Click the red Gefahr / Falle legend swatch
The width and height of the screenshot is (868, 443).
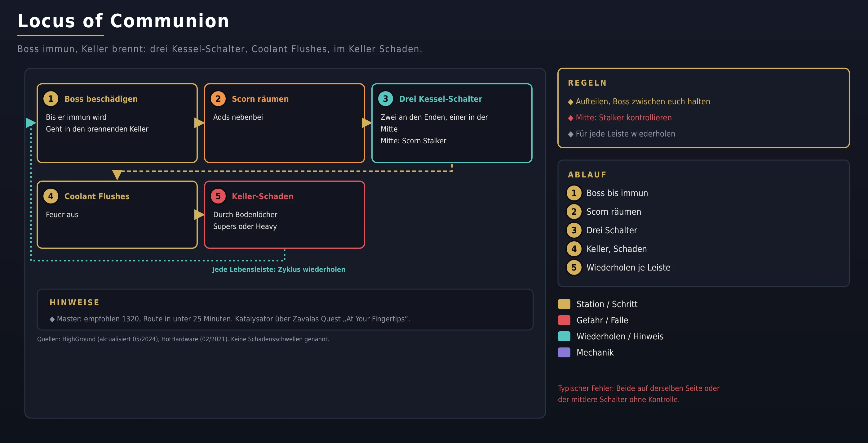pos(564,320)
